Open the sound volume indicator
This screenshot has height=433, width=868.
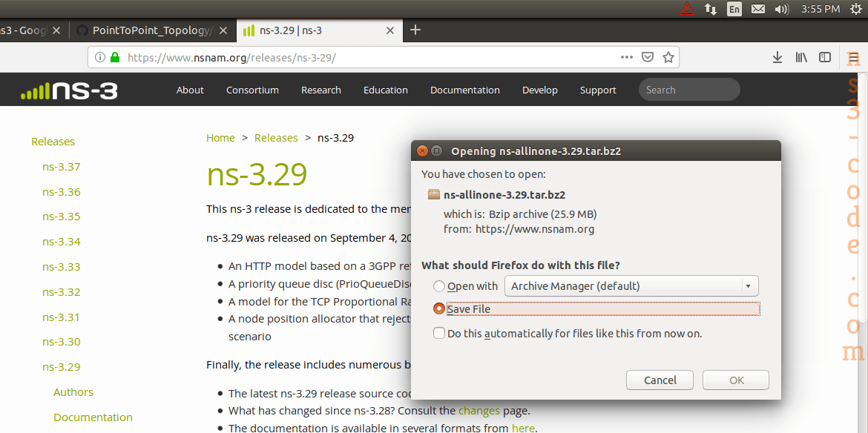781,9
